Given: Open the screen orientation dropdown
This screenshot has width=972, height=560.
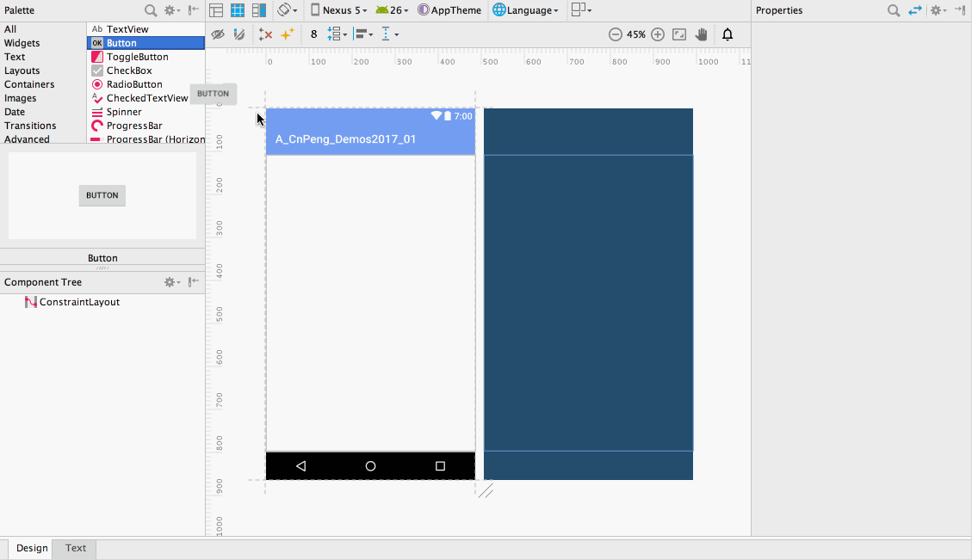Looking at the screenshot, I should click(287, 10).
